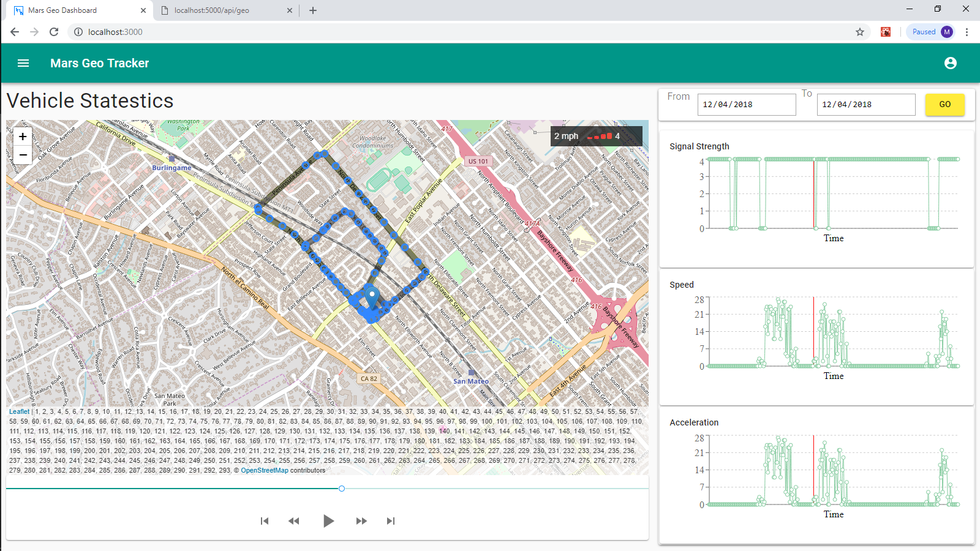980x551 pixels.
Task: Go back in browser history
Action: pos(15,32)
